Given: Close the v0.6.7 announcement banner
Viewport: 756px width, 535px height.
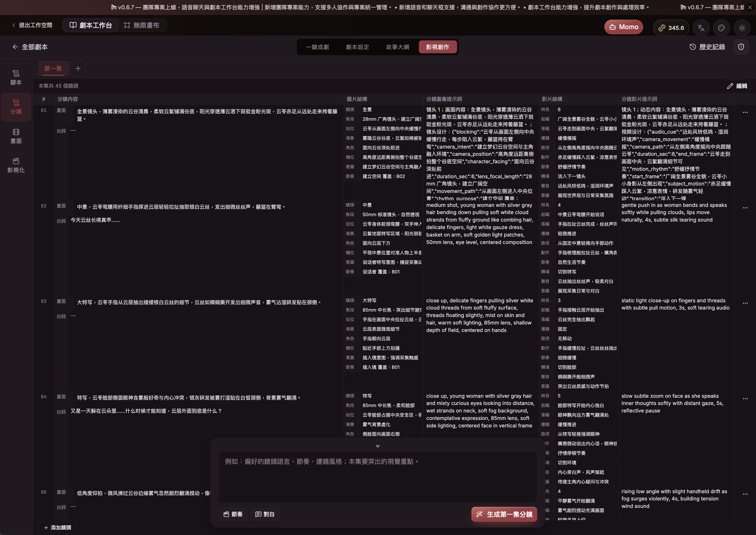Looking at the screenshot, I should pyautogui.click(x=750, y=7).
